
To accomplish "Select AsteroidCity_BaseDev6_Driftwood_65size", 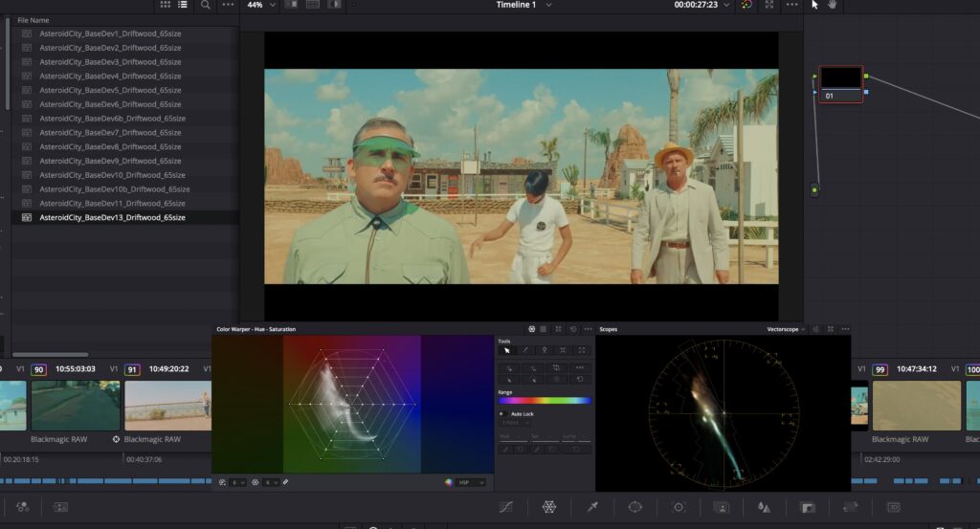I will tap(110, 104).
